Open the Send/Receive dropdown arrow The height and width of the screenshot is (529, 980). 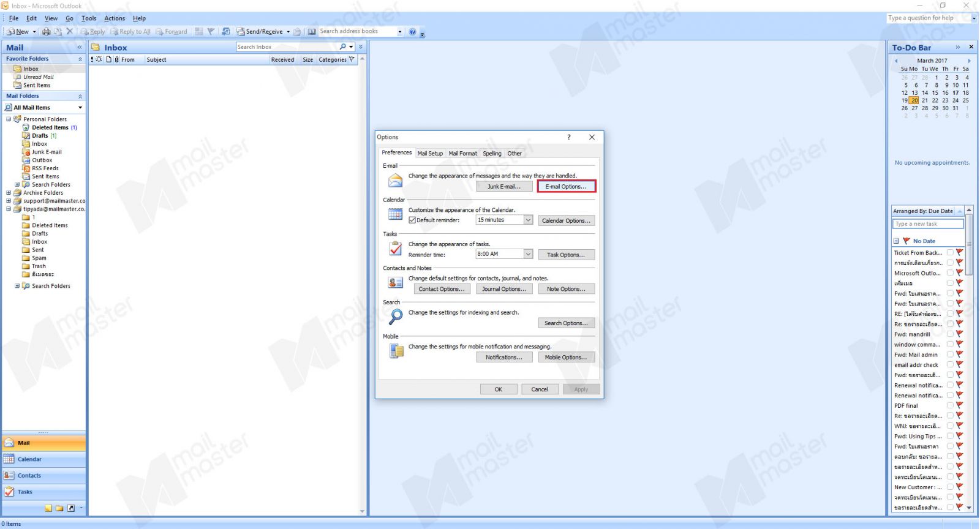(288, 32)
